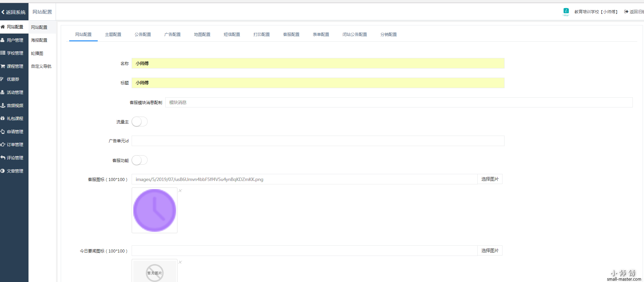Click 选择图片 for 今日要闻图标
Viewport: 644px width, 282px height.
tap(490, 251)
